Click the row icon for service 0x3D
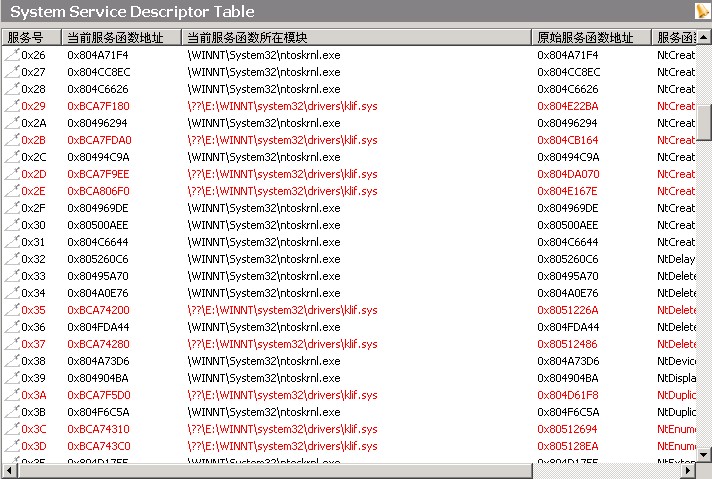The image size is (712, 479). pyautogui.click(x=12, y=446)
